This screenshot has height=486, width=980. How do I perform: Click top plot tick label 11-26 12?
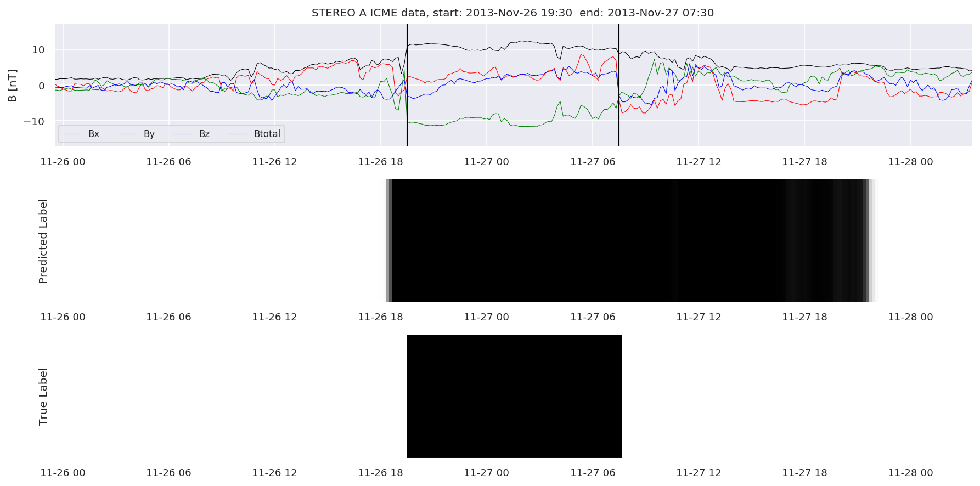(x=274, y=162)
